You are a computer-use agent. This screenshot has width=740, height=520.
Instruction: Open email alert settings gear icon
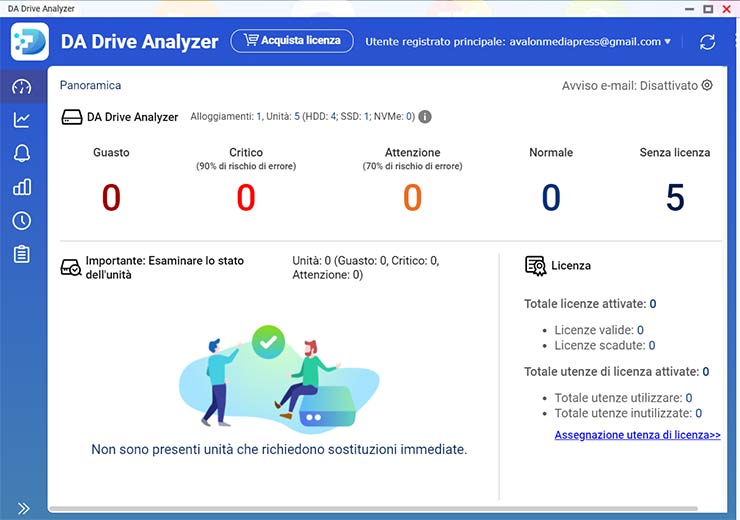707,86
